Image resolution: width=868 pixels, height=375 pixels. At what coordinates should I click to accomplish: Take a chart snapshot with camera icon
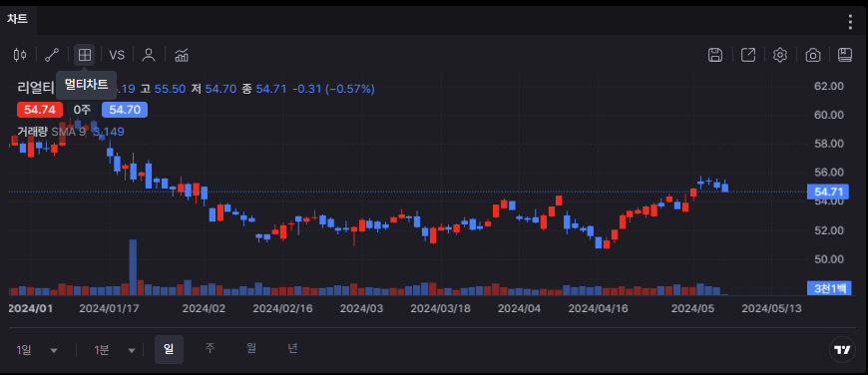click(813, 55)
